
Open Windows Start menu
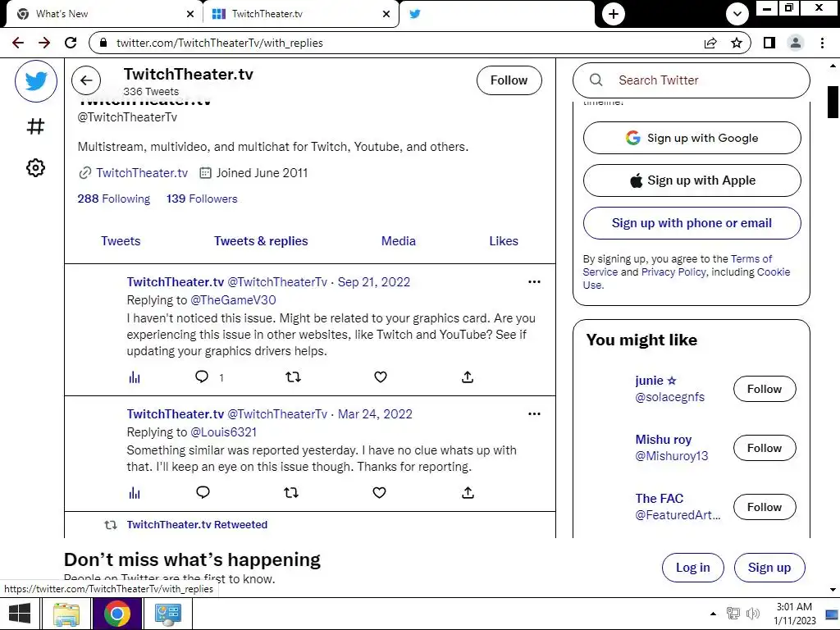[20, 614]
